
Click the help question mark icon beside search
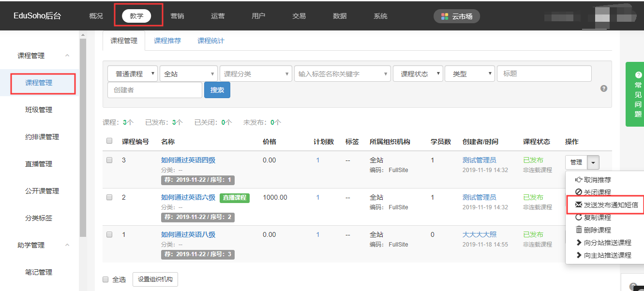coord(603,88)
